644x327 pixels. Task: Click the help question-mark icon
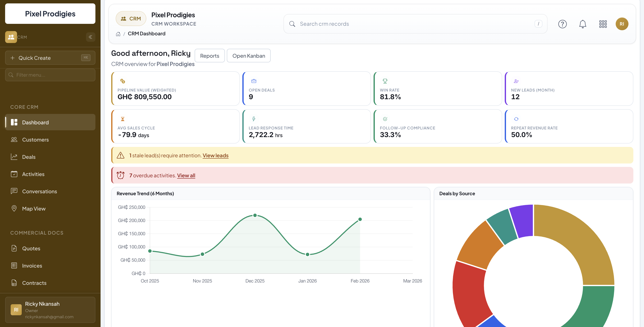coord(562,24)
